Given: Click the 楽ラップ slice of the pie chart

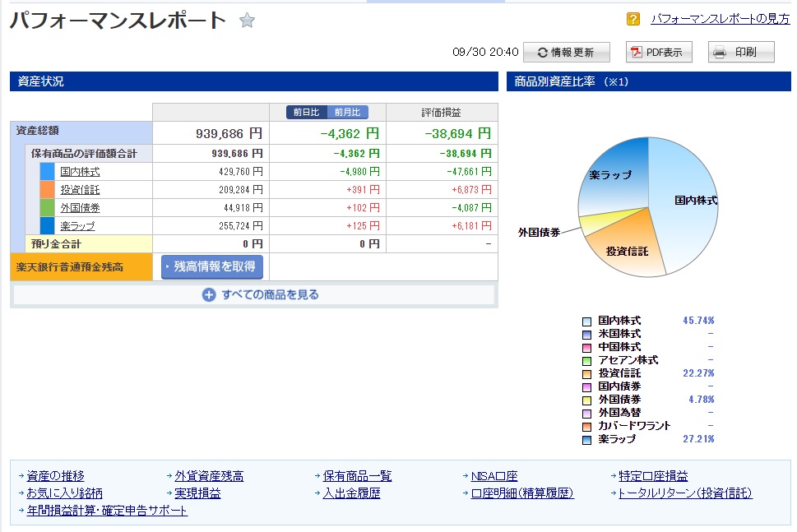Looking at the screenshot, I should click(613, 175).
